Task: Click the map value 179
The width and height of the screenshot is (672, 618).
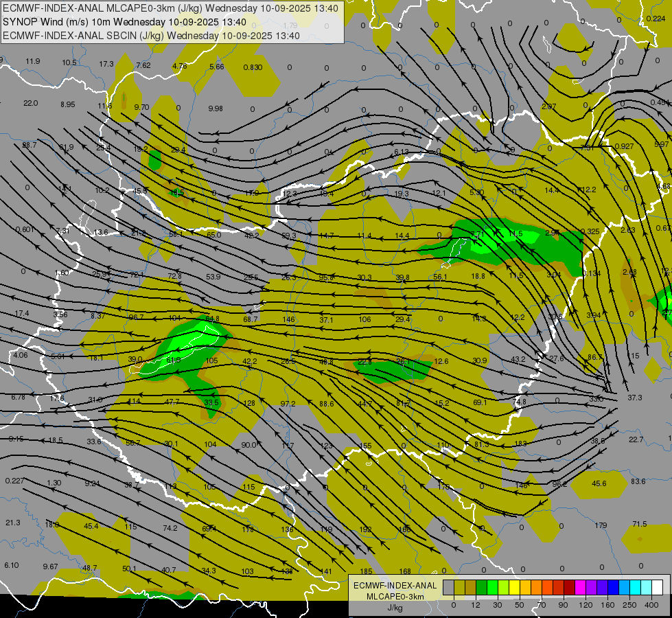Action: (601, 525)
